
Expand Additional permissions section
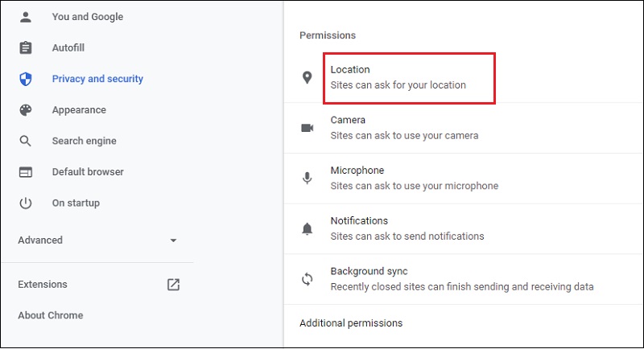pos(351,323)
